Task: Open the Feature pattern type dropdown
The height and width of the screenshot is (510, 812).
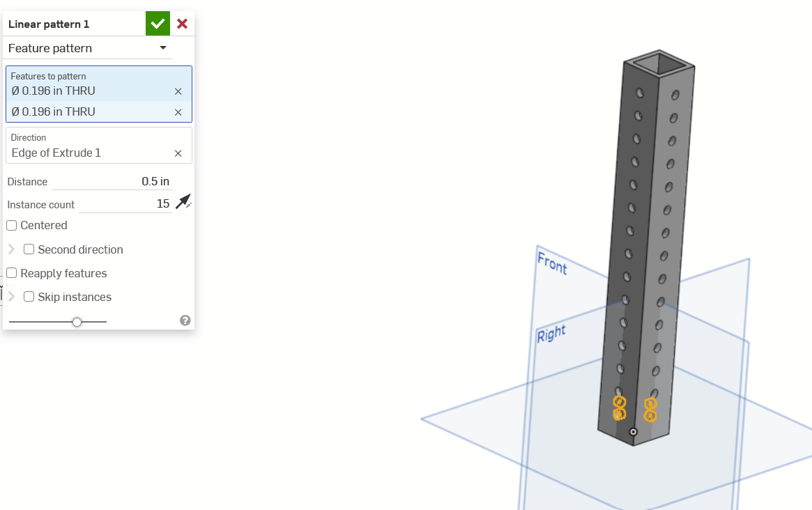Action: [89, 48]
